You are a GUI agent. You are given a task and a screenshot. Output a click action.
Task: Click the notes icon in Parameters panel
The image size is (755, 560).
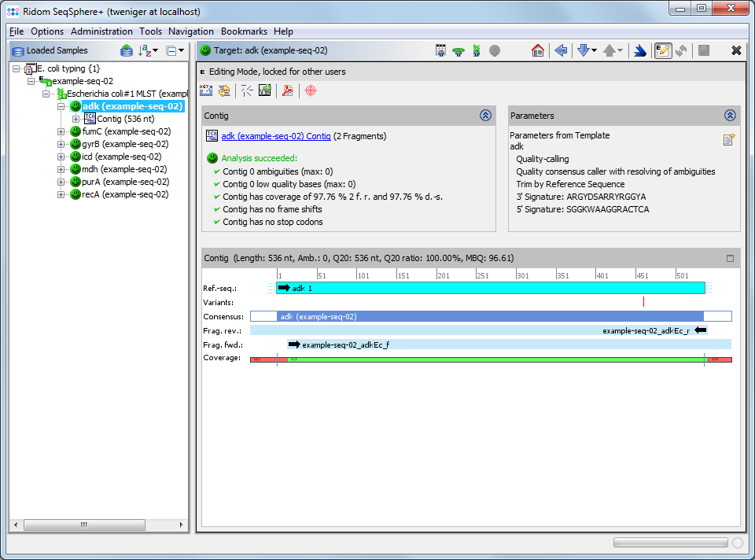[x=729, y=140]
